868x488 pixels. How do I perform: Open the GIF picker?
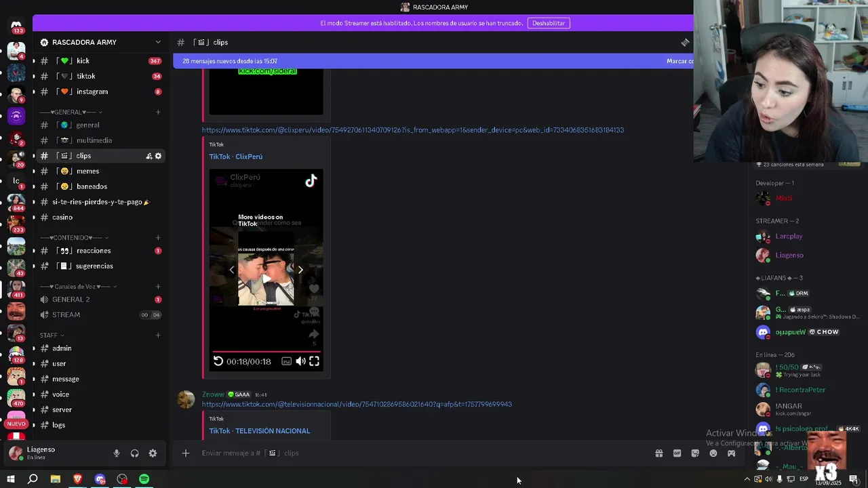click(677, 453)
